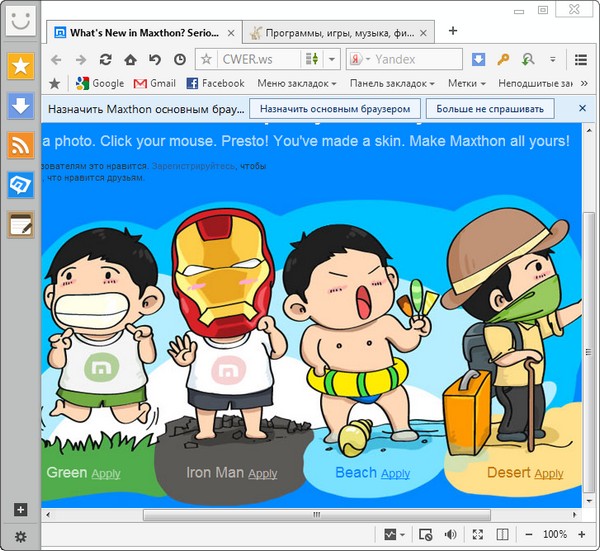Expand the Меню закладок bookmarks dropdown
Viewport: 600px width, 551px height.
296,84
